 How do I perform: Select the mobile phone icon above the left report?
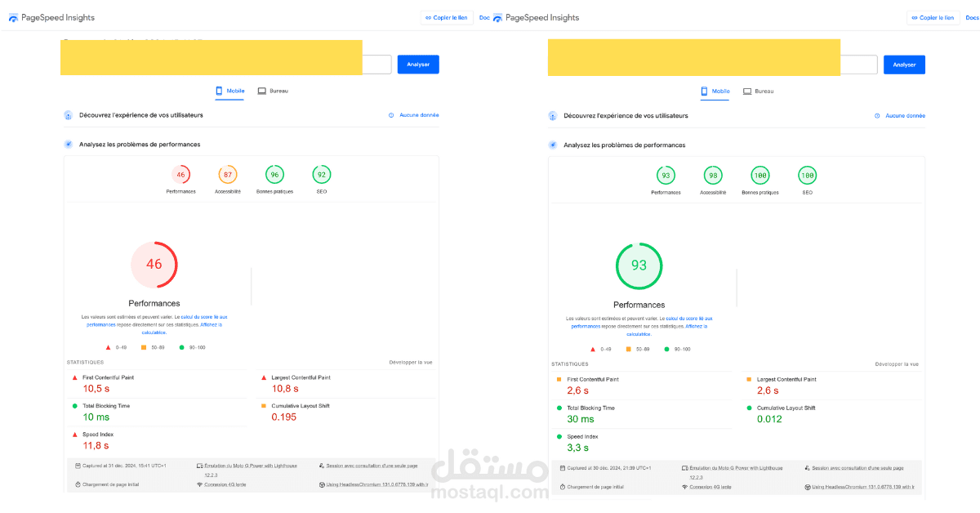(x=218, y=91)
